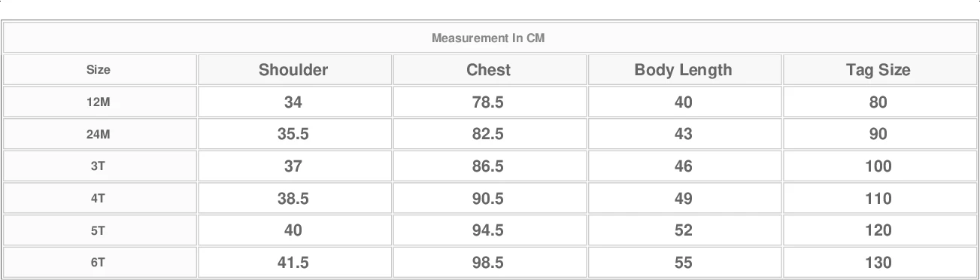Click the 78.5 chest value cell

(x=488, y=102)
